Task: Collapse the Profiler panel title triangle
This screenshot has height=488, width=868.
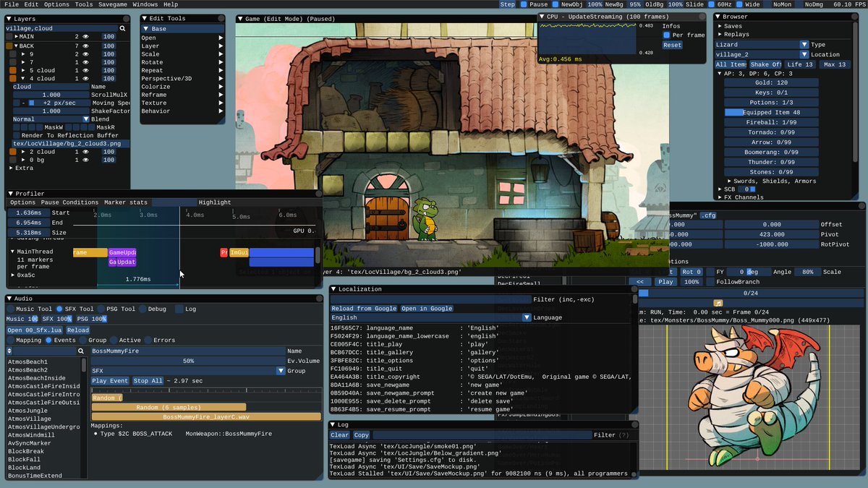Action: pos(10,194)
